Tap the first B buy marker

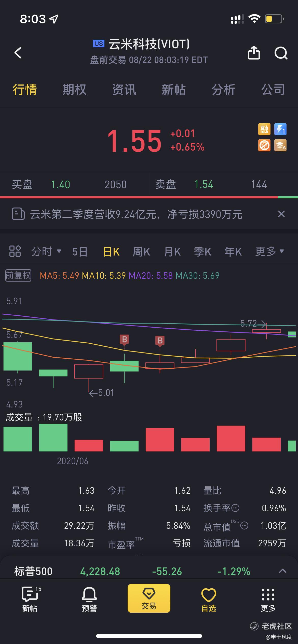(x=125, y=339)
